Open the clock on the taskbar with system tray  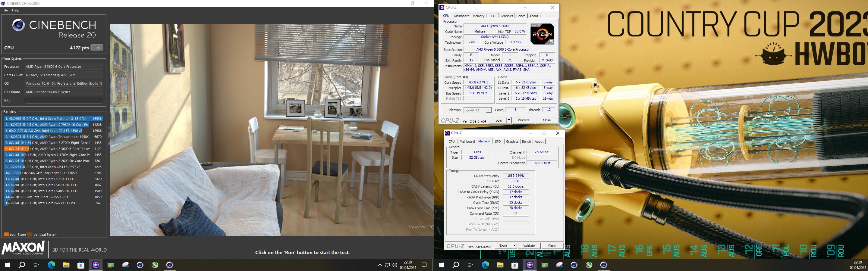[408, 265]
